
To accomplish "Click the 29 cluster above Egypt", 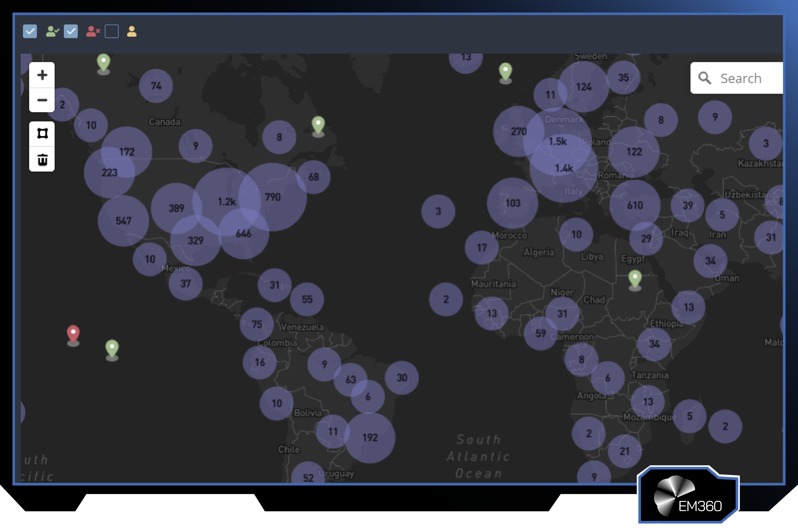I will [x=646, y=239].
